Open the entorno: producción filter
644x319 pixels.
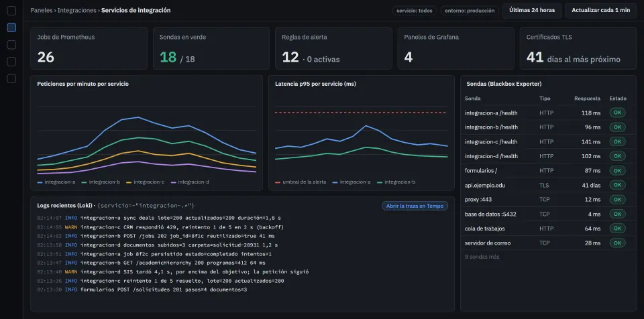[x=470, y=11]
